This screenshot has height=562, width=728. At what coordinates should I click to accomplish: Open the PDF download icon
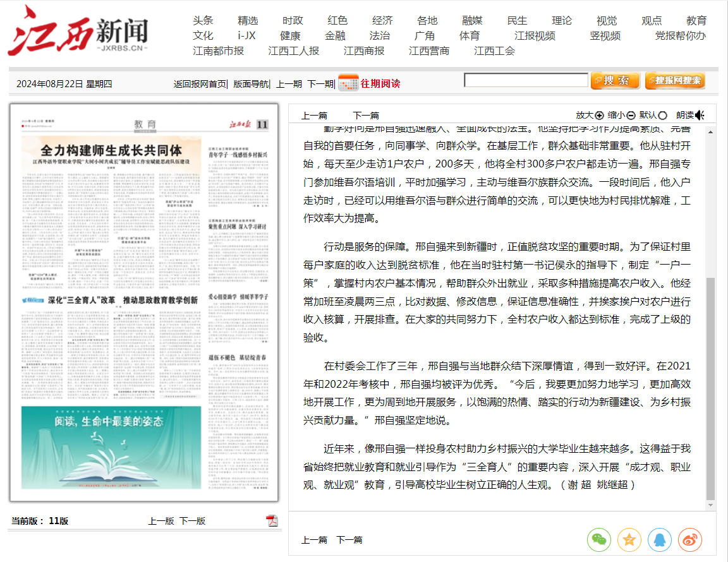(x=272, y=520)
